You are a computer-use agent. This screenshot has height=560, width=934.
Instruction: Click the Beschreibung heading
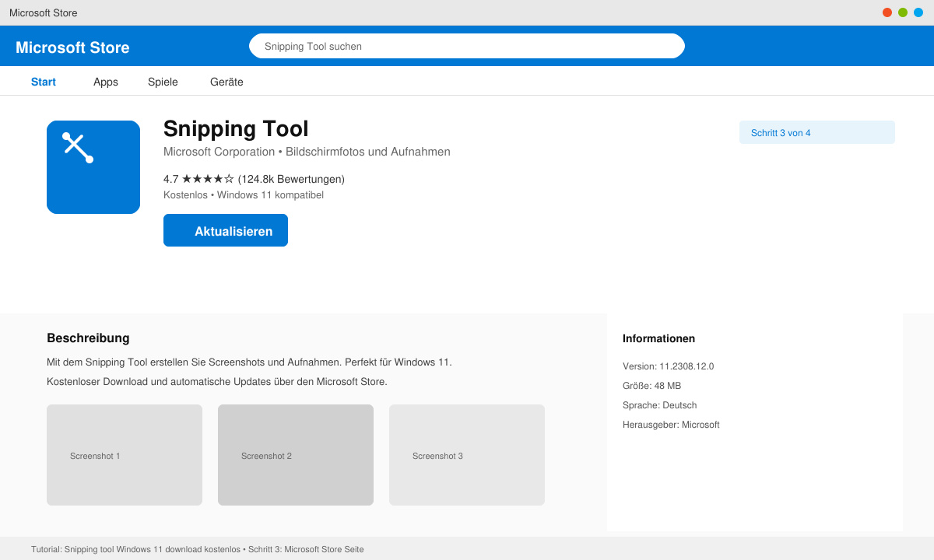tap(88, 338)
